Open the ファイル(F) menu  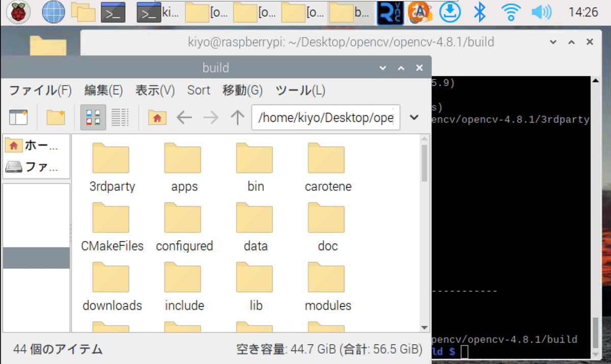tap(41, 91)
